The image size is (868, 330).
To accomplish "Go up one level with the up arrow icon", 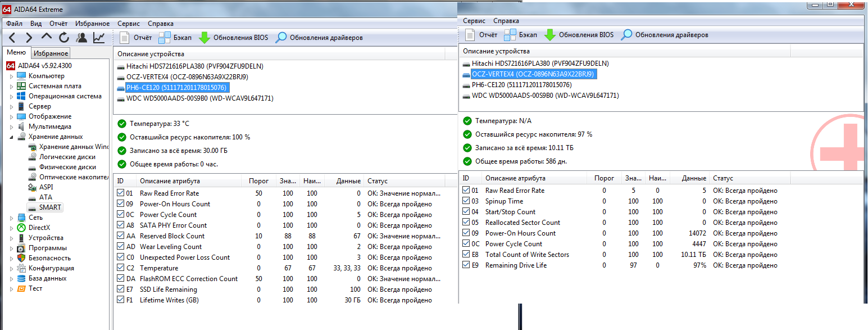I will [x=47, y=38].
